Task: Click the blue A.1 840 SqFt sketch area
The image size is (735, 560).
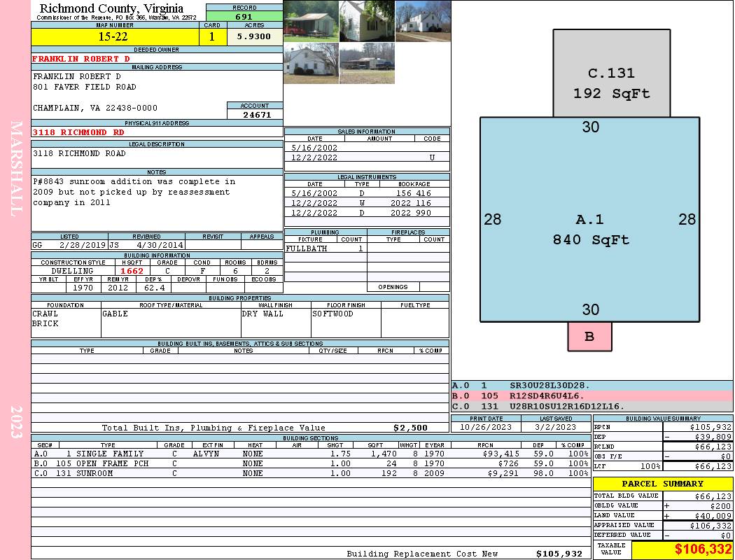Action: [x=589, y=230]
